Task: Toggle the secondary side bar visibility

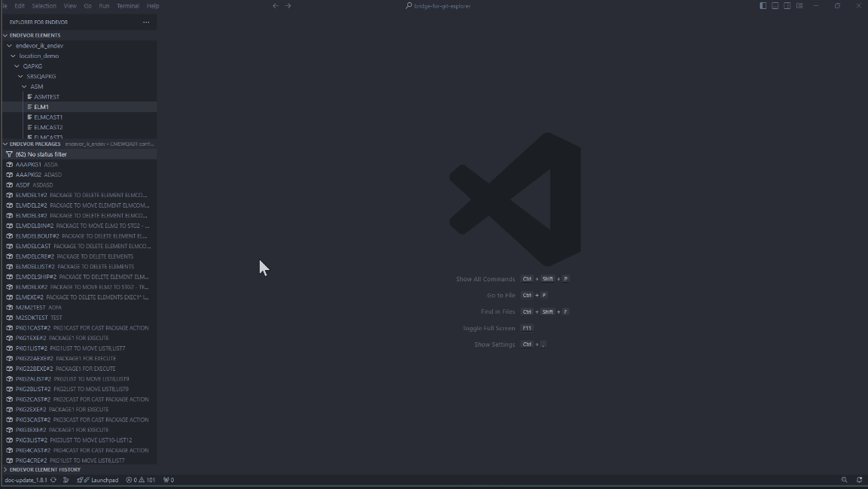Action: 787,6
